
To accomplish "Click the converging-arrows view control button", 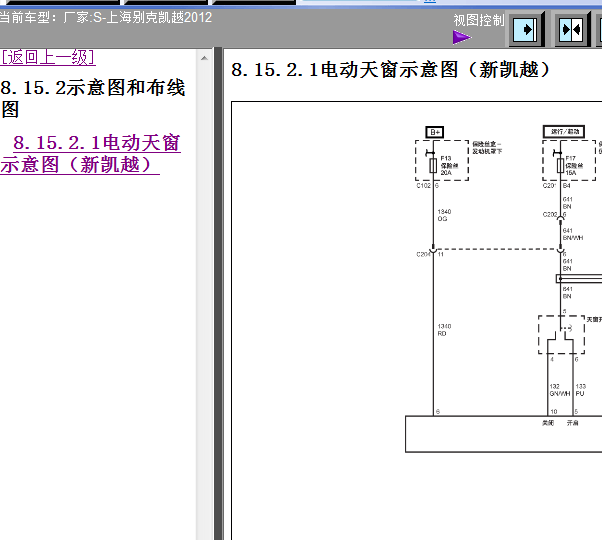I will [x=572, y=30].
